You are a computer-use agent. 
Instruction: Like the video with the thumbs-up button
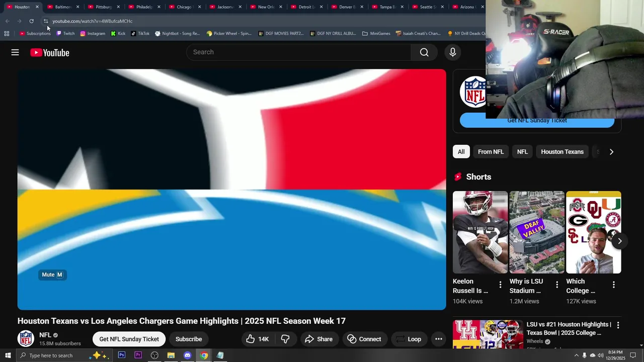(257, 339)
